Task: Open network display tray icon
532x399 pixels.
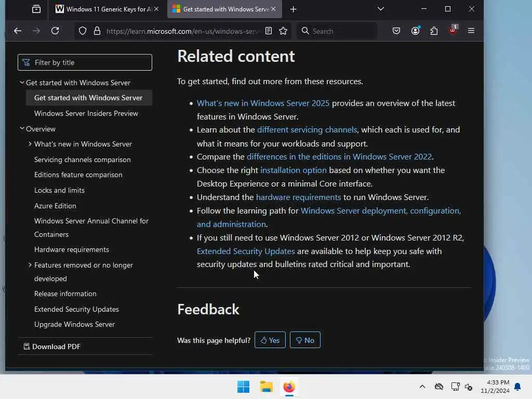Action: 455,387
